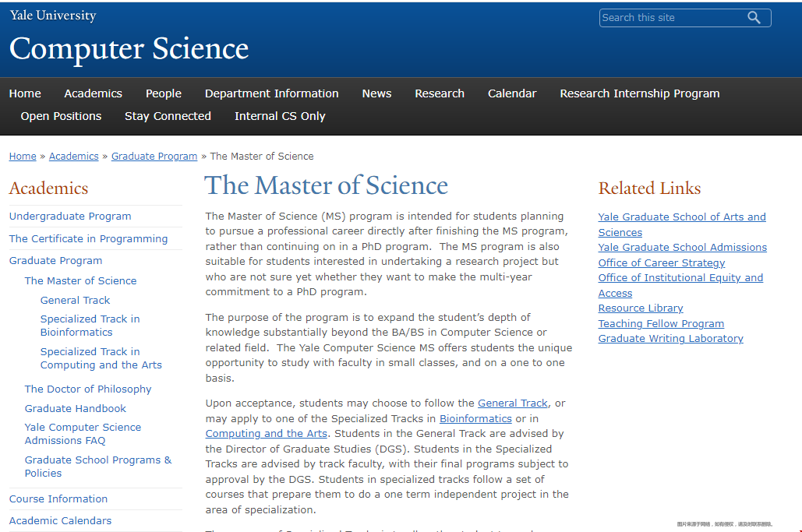Screen dimensions: 802x532
Task: Open Graduate Handbook in the sidebar
Action: (75, 408)
